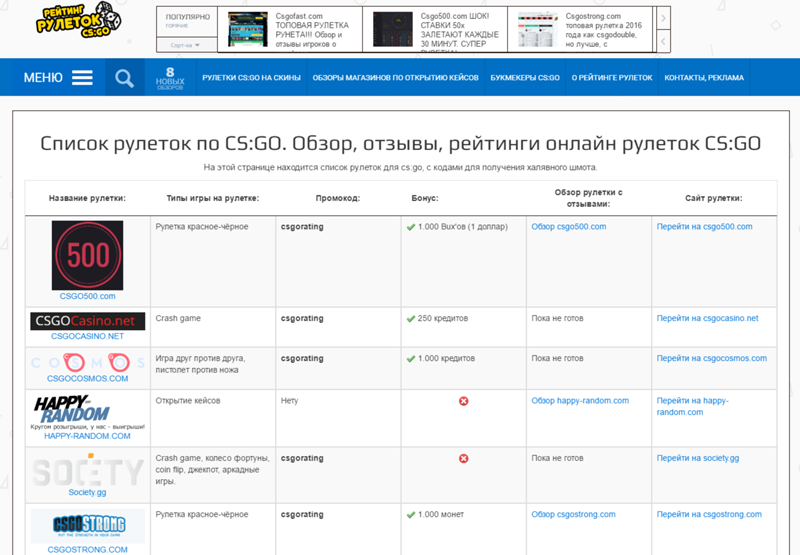This screenshot has width=800, height=555.
Task: Open the МЕНЮ hamburger menu
Action: (x=58, y=78)
